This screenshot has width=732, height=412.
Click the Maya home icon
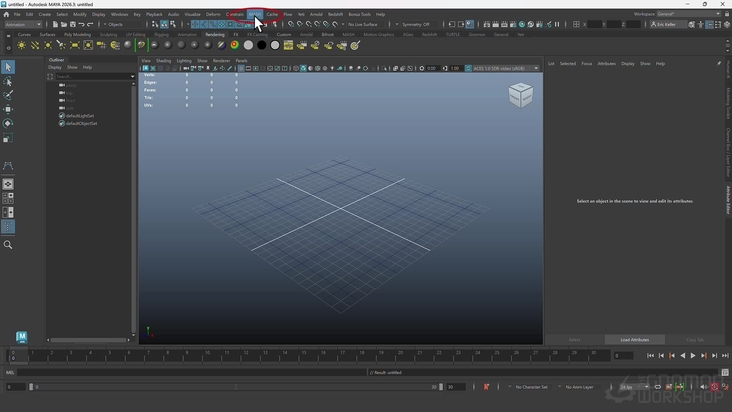click(6, 15)
